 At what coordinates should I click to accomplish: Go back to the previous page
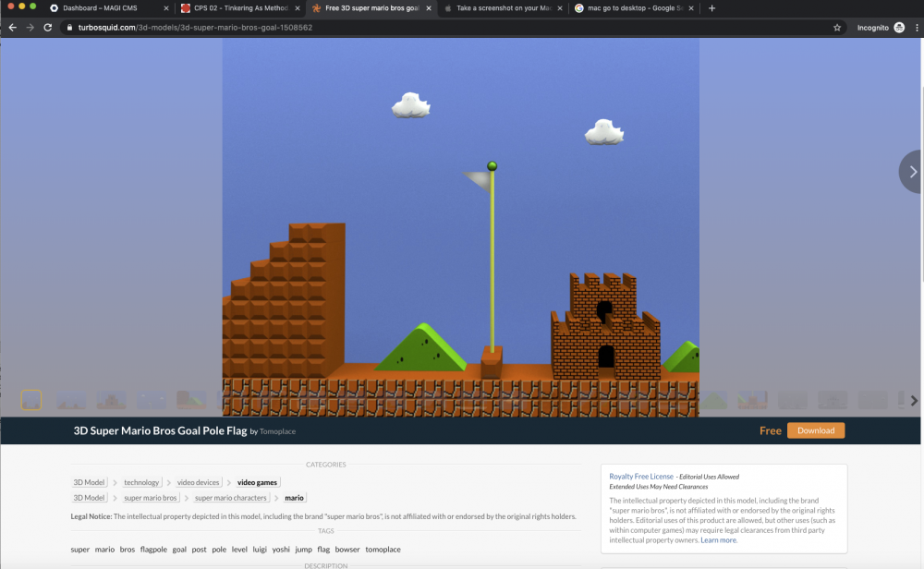click(x=12, y=28)
